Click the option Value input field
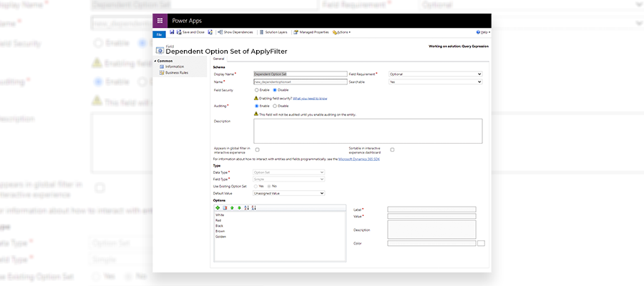 (431, 216)
